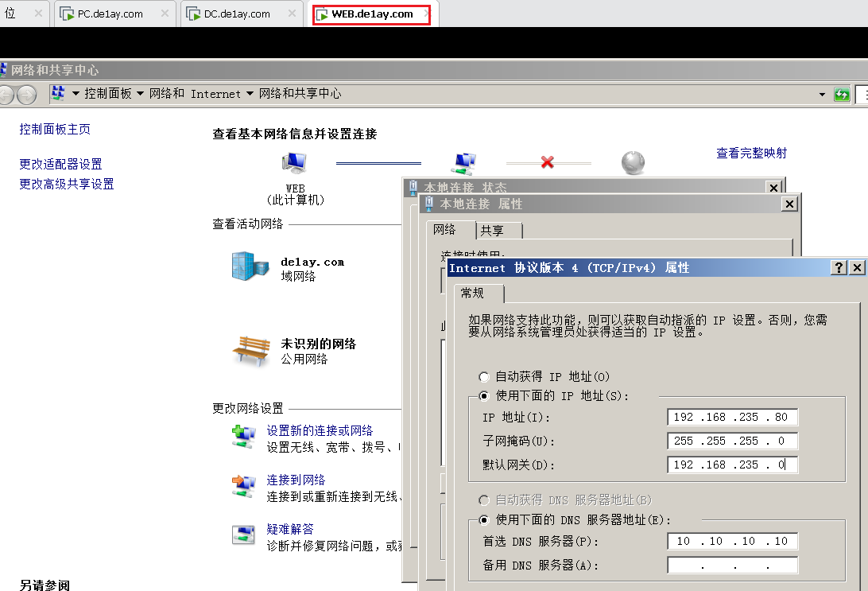Image resolution: width=868 pixels, height=591 pixels.
Task: Go forward with the navigation forward arrow
Action: pos(26,95)
